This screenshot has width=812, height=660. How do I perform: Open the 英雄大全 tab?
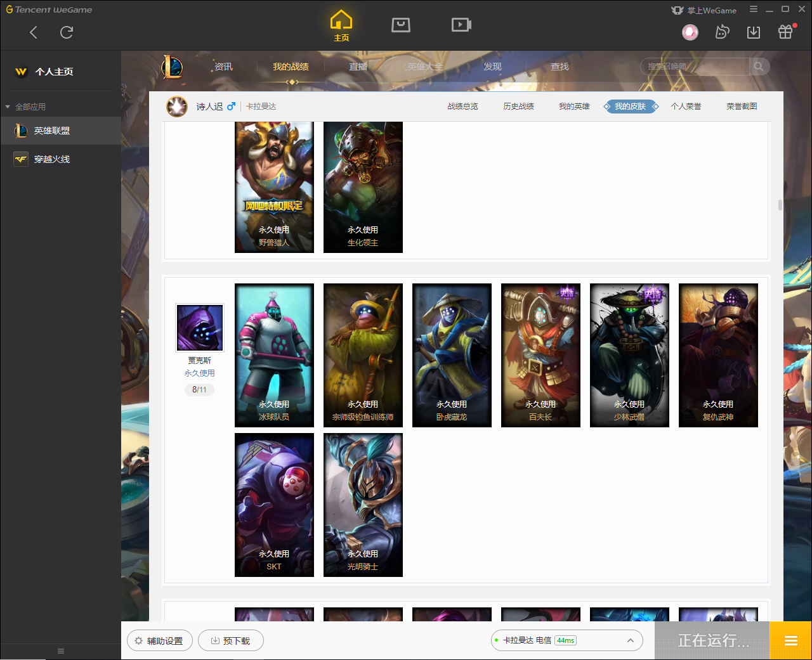coord(425,67)
